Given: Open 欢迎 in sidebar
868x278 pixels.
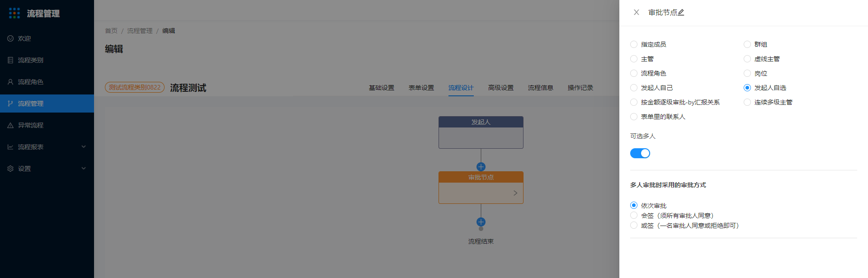Looking at the screenshot, I should 47,38.
